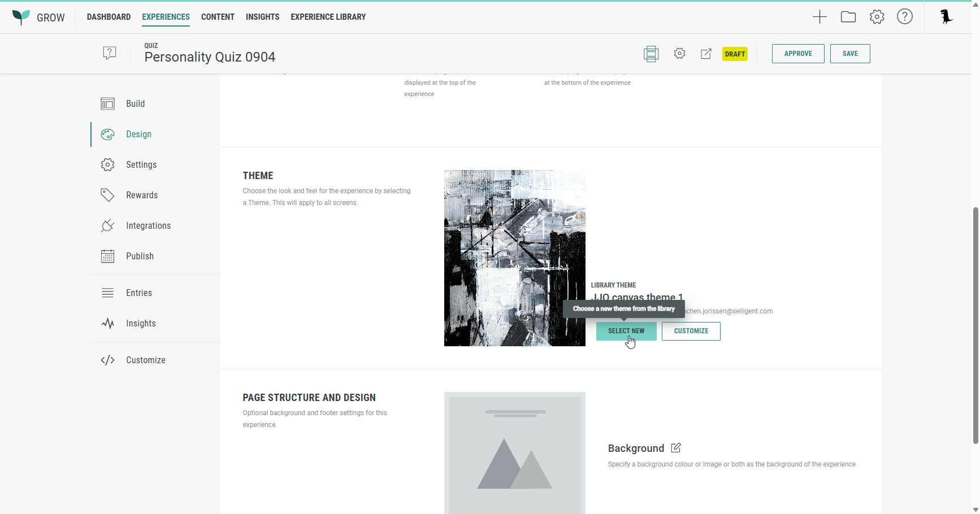
Task: Click the Background edit pencil icon
Action: coord(676,448)
